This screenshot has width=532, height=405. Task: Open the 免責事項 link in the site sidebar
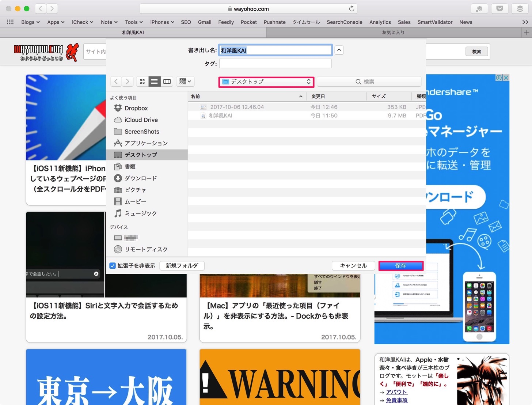coord(397,400)
